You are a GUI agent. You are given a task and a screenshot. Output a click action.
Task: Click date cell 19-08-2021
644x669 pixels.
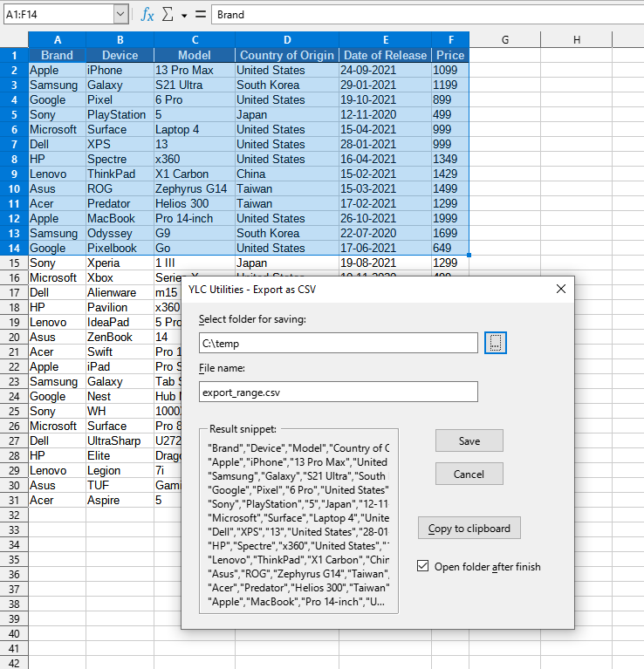pyautogui.click(x=386, y=263)
